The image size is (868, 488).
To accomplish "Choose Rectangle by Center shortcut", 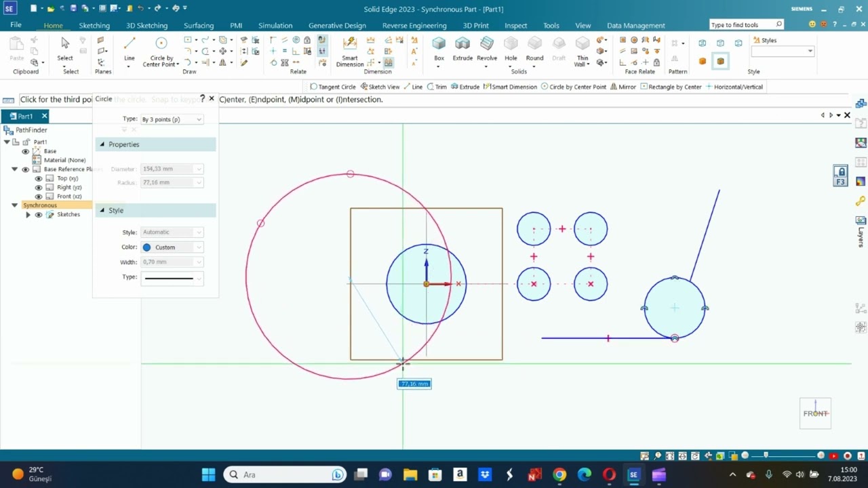I will (x=671, y=87).
